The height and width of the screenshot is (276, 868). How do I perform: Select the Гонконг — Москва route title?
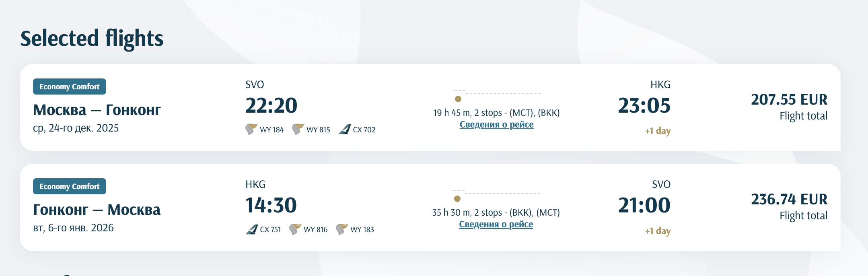tap(97, 210)
